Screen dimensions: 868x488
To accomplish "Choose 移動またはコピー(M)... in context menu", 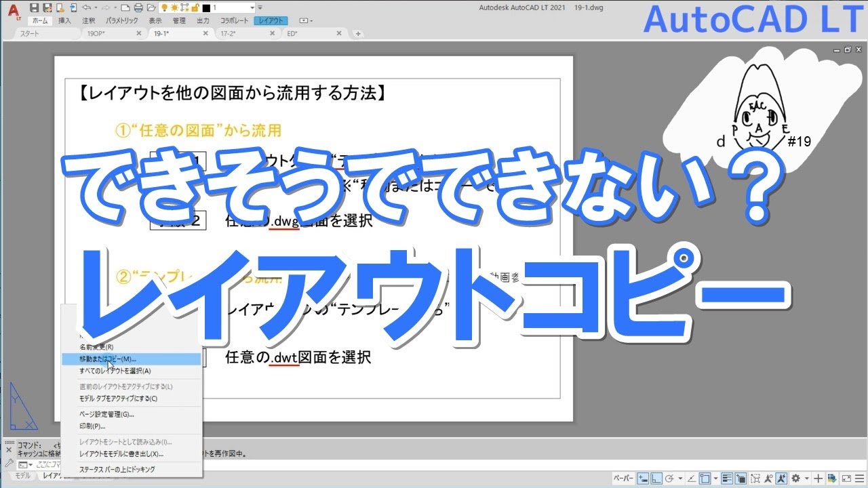I will pyautogui.click(x=131, y=359).
